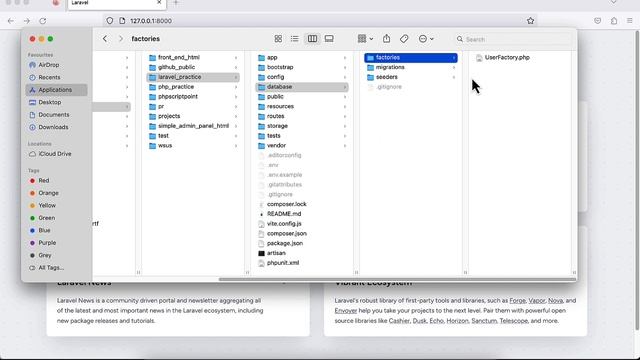Expand the public folder chevron
Image resolution: width=640 pixels, height=360 pixels.
coord(345,97)
